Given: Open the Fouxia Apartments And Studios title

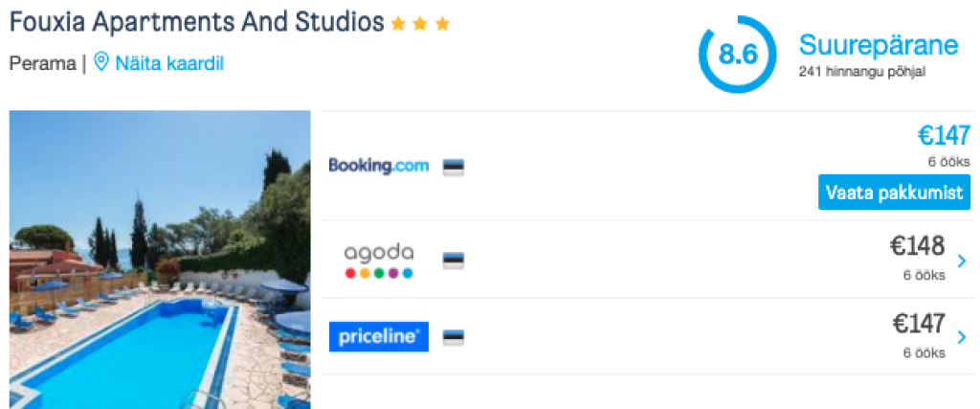Looking at the screenshot, I should pyautogui.click(x=196, y=22).
